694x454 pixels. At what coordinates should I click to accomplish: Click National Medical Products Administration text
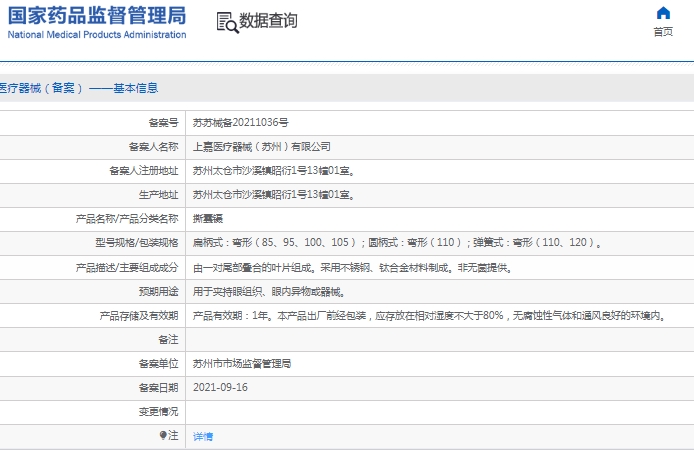[97, 35]
